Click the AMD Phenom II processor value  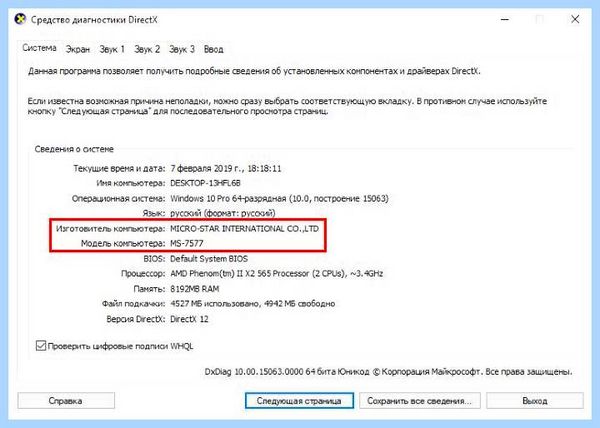click(x=276, y=273)
